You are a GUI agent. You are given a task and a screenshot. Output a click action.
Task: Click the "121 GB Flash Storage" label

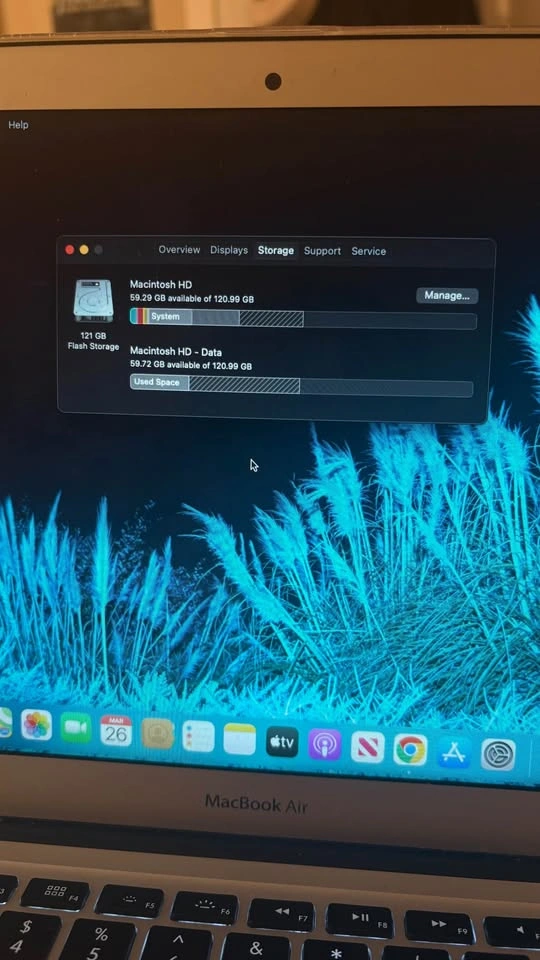click(x=93, y=341)
